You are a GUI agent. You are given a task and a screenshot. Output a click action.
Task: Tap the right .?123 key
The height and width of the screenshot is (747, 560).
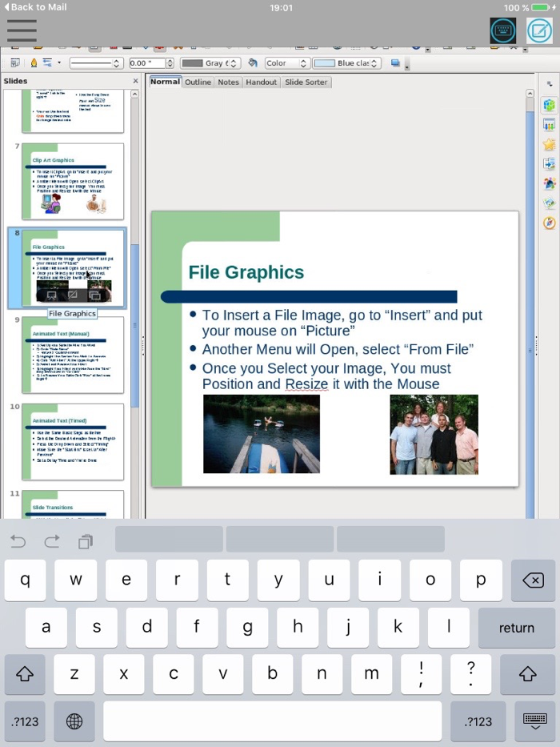tap(478, 721)
